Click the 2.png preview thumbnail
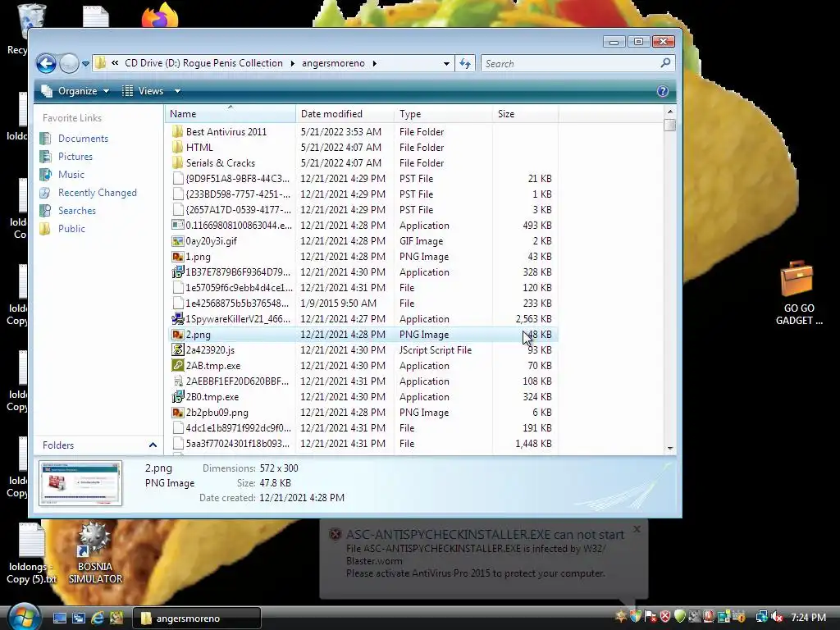This screenshot has height=630, width=840. click(x=80, y=483)
